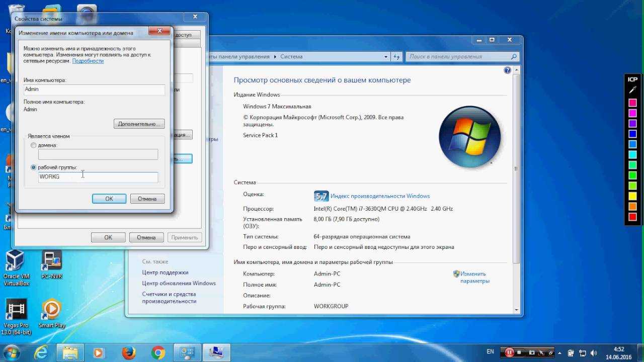
Task: Open the PC-NVR desktop shortcut
Action: coord(51,264)
